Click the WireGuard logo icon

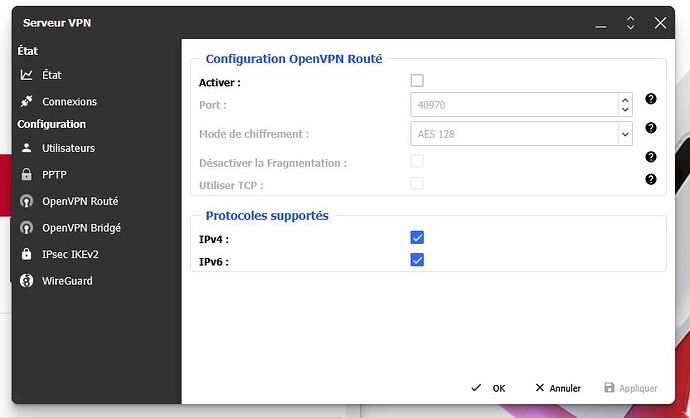pos(26,281)
